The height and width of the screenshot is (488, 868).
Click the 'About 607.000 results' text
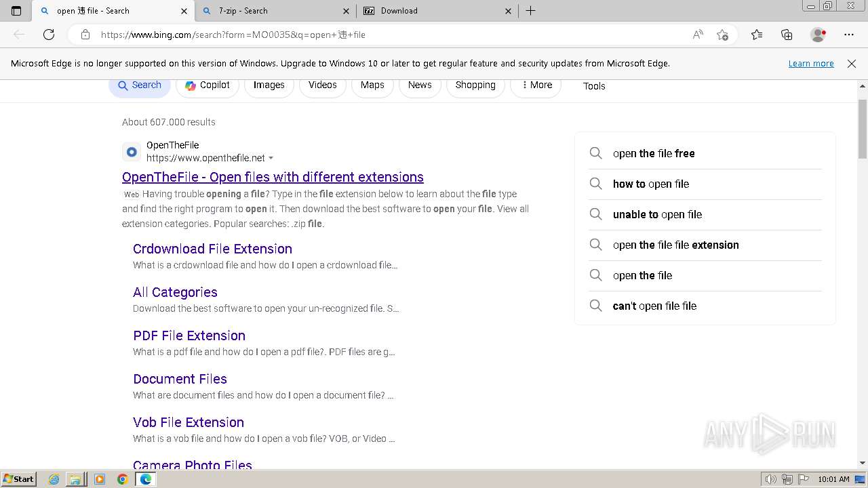pyautogui.click(x=169, y=122)
